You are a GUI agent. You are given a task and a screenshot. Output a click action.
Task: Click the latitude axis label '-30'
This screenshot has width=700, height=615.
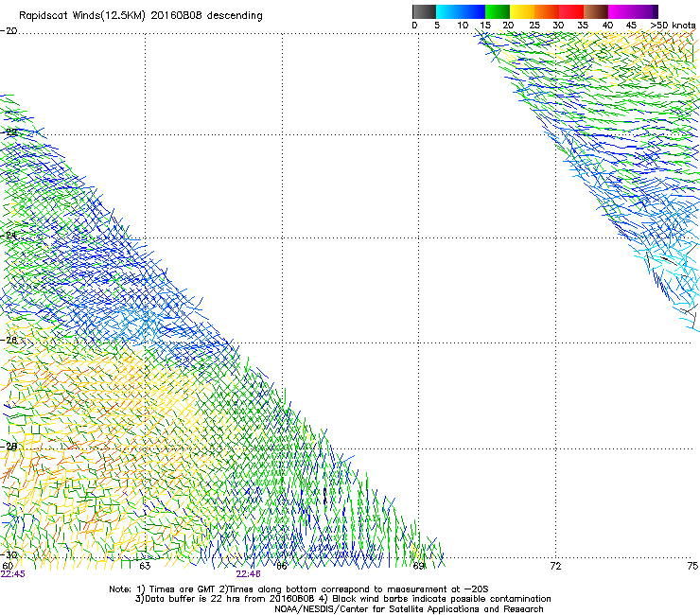pyautogui.click(x=9, y=554)
